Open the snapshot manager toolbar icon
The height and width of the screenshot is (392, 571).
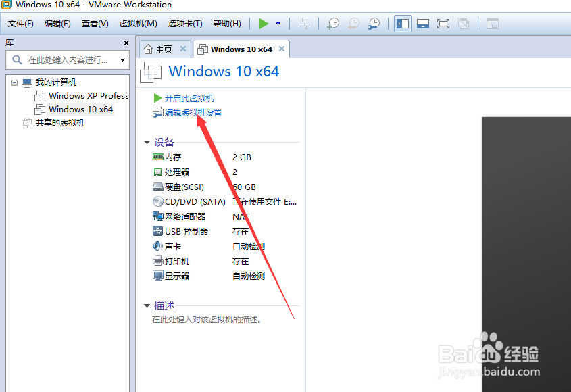click(x=374, y=24)
